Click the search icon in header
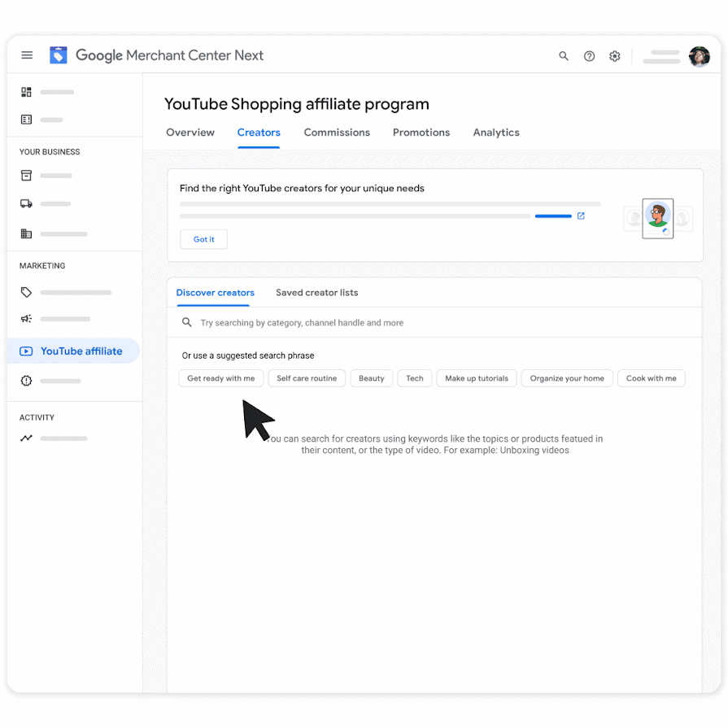The height and width of the screenshot is (728, 728). click(x=563, y=56)
